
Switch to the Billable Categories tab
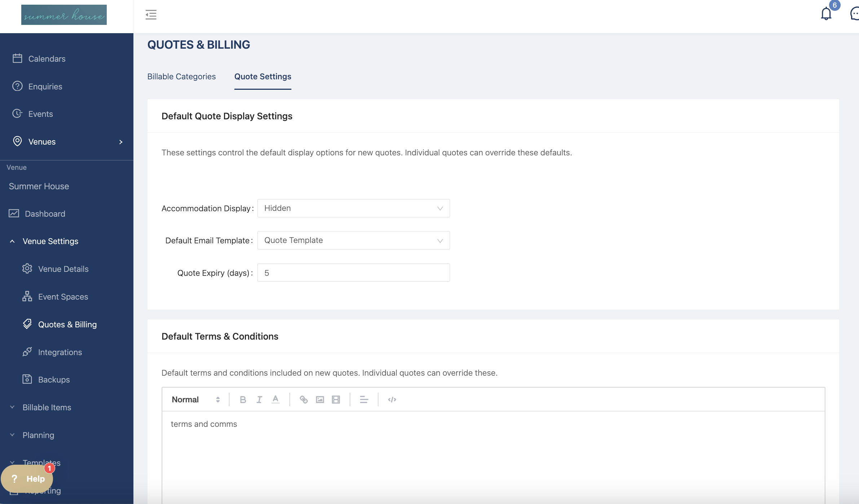click(181, 76)
